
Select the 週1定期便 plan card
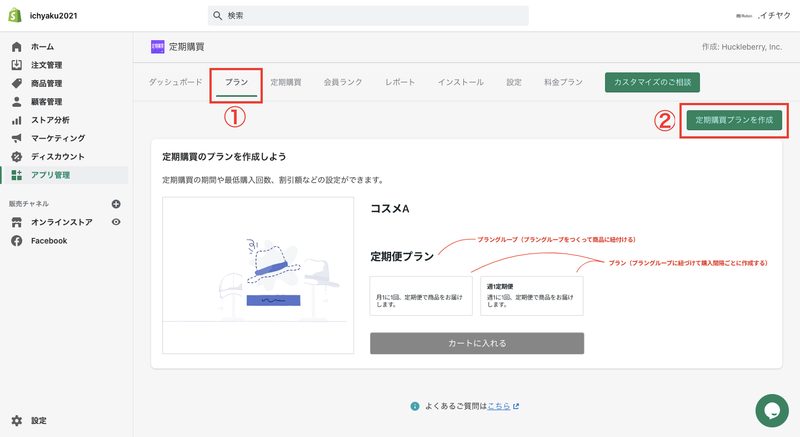coord(532,296)
